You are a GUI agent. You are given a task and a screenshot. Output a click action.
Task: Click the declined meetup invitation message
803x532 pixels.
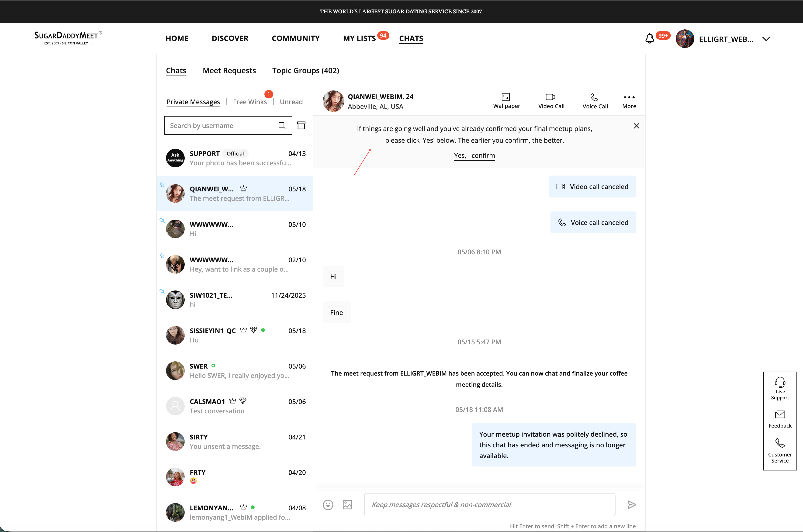coord(554,445)
